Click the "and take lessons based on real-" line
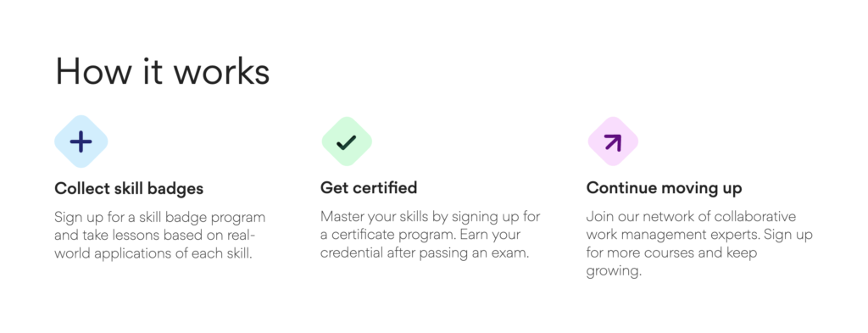This screenshot has width=868, height=333. pyautogui.click(x=154, y=235)
